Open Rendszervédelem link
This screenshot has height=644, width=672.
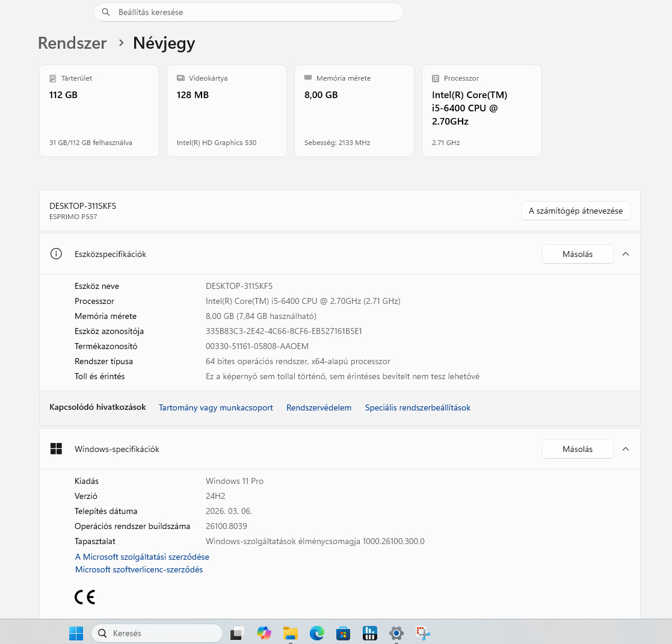point(319,407)
